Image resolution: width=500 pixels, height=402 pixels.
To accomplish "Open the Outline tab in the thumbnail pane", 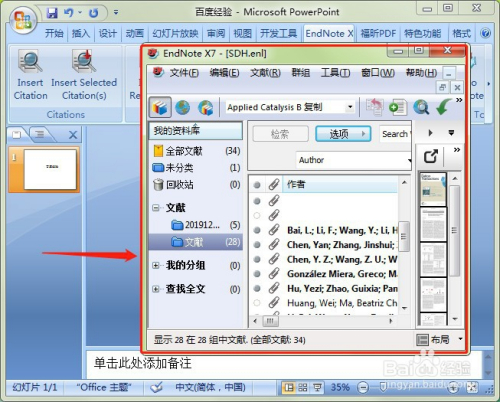I will 40,135.
